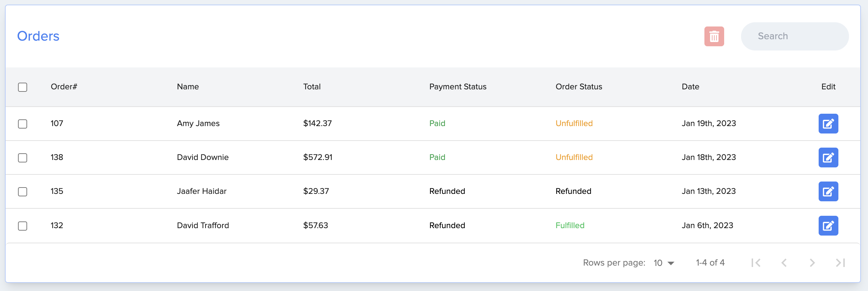Click the Payment Status column header
The image size is (868, 291).
coord(458,87)
